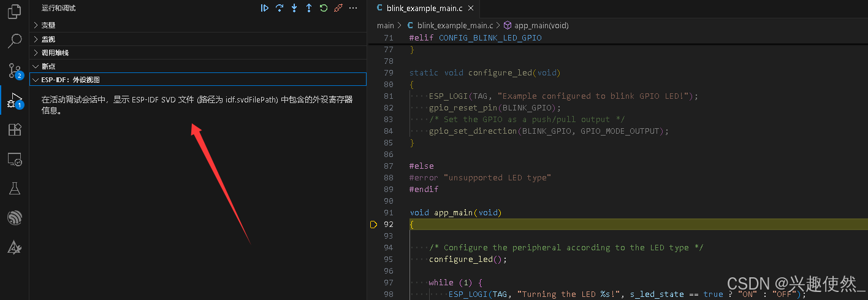Expand the 调用堆栈 (Call Stack) section
This screenshot has width=868, height=300.
198,52
